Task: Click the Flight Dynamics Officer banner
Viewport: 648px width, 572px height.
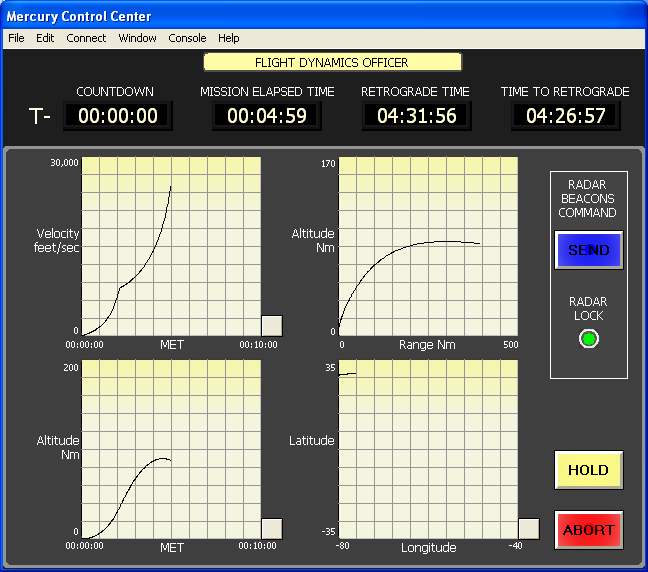Action: (x=332, y=62)
